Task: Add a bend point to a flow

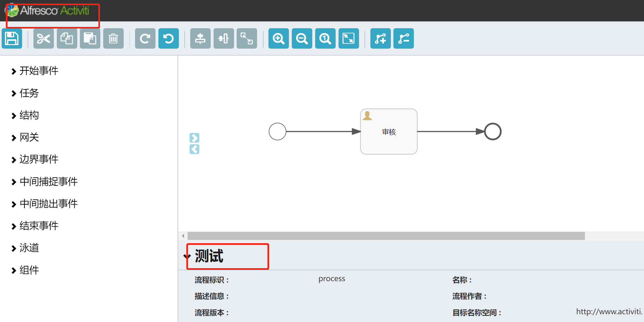Action: coord(380,38)
